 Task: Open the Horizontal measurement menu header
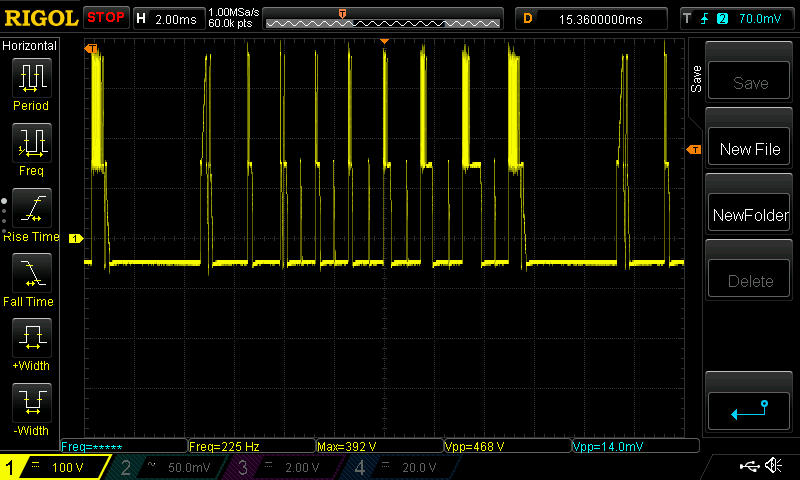pyautogui.click(x=30, y=46)
